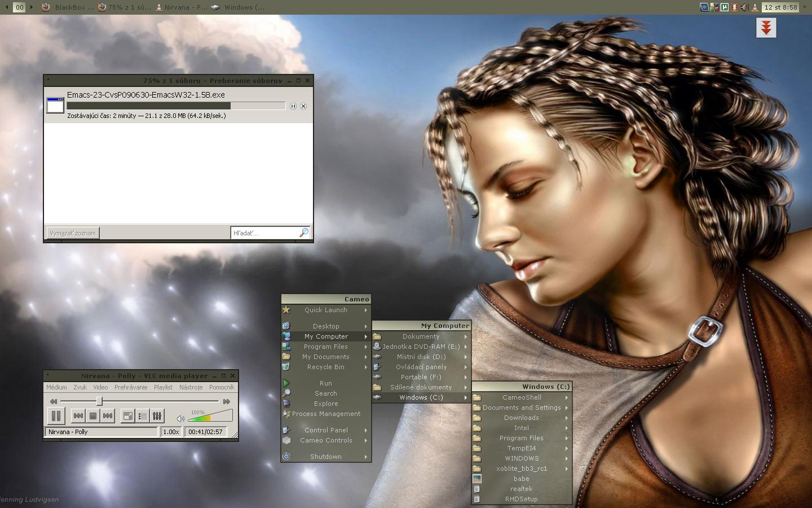The height and width of the screenshot is (508, 812).
Task: Expand Shutdown submenu in Cameo menu
Action: click(326, 457)
